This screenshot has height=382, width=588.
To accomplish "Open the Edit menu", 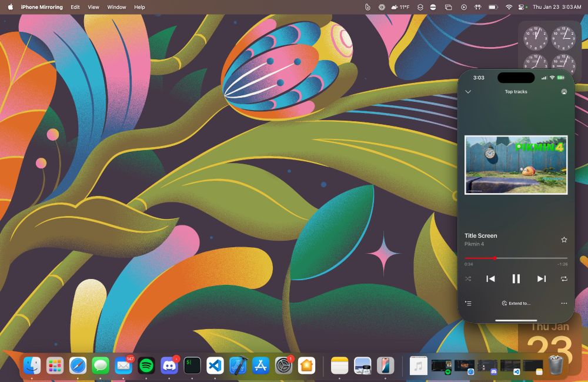I will 75,6.
